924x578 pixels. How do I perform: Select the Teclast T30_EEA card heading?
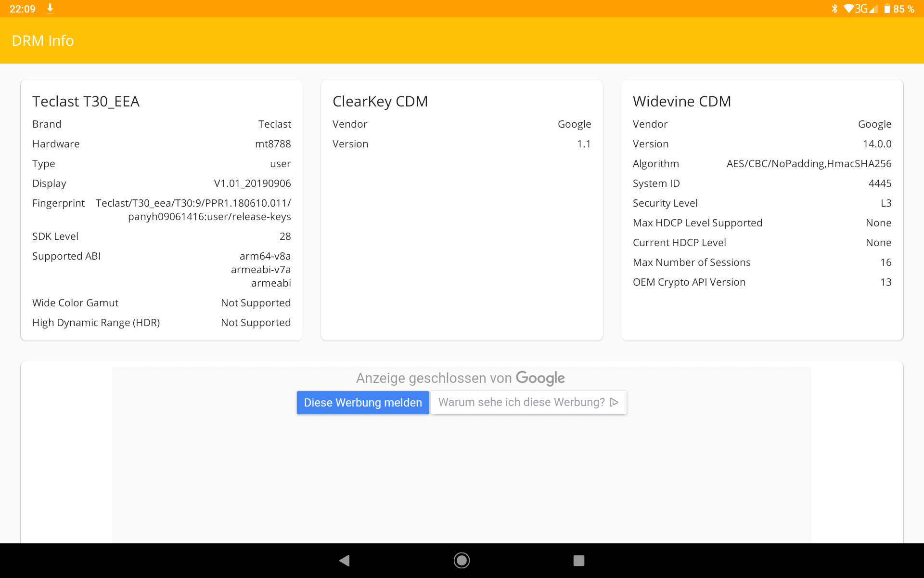[x=86, y=102]
